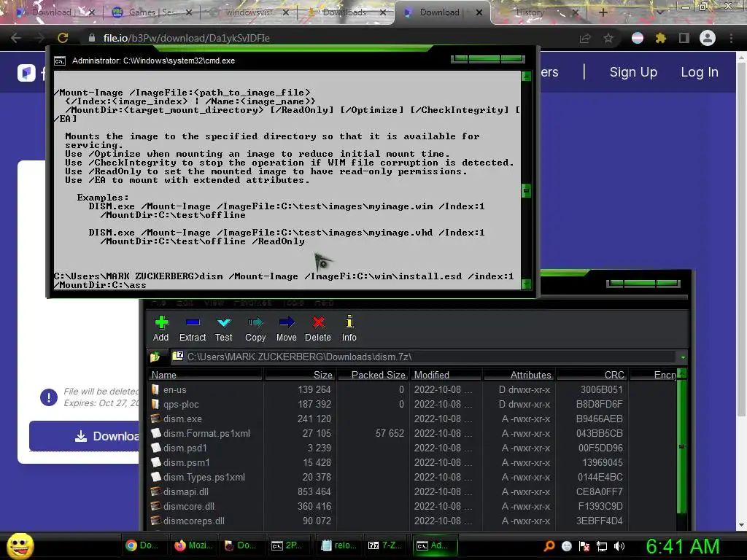This screenshot has width=747, height=560.
Task: Select the dism.psd1 file
Action: [x=412, y=448]
